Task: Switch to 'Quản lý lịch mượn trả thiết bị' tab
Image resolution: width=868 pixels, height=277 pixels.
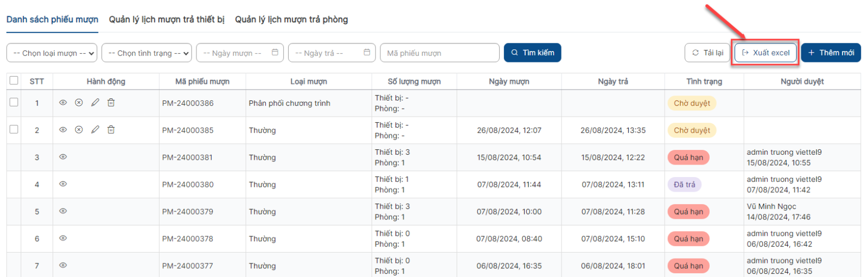Action: tap(167, 20)
